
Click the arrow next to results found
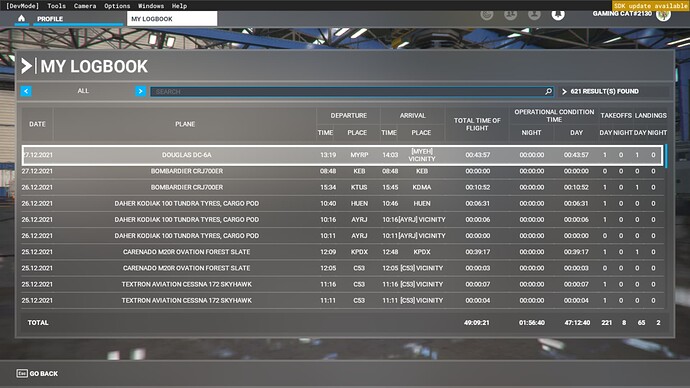(564, 92)
